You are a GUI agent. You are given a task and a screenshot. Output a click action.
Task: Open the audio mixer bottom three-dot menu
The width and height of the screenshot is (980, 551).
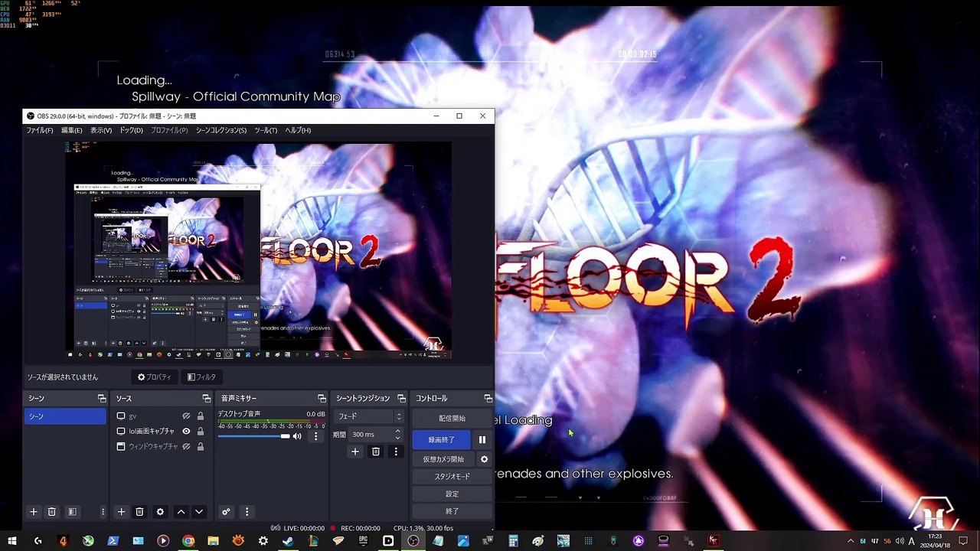coord(247,512)
